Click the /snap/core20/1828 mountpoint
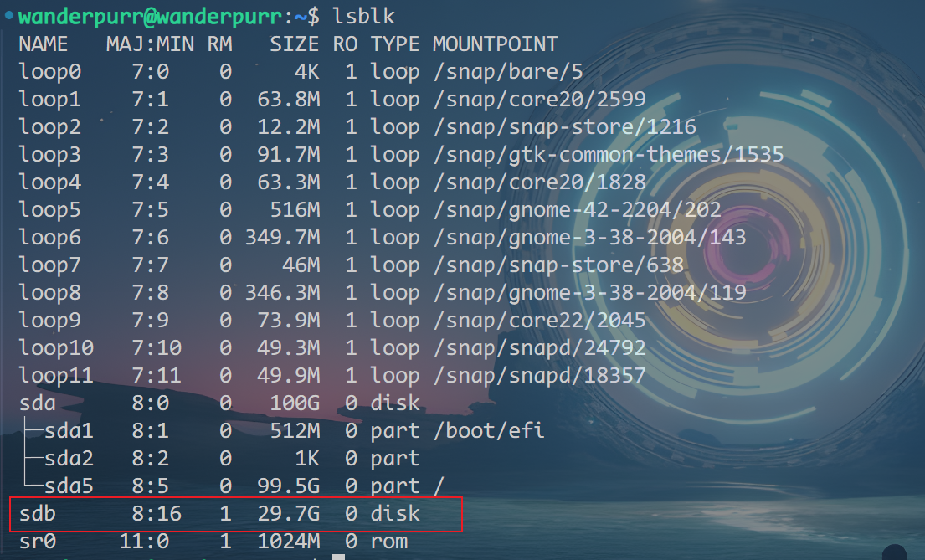Viewport: 925px width, 560px height. (x=540, y=182)
